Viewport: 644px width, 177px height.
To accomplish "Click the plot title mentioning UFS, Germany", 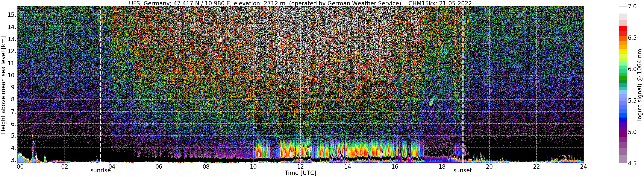I will click(300, 3).
